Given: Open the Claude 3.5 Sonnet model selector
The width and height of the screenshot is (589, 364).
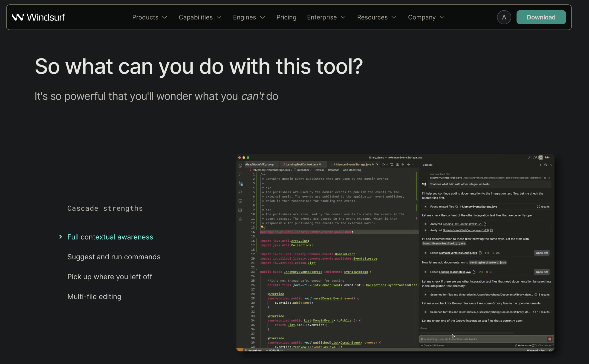Looking at the screenshot, I should tap(433, 345).
